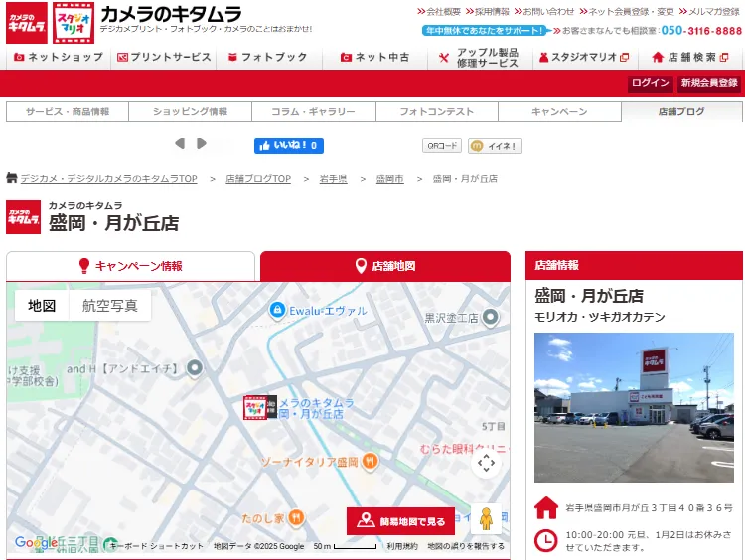Open 岩手県 breadcrumb link

[333, 179]
